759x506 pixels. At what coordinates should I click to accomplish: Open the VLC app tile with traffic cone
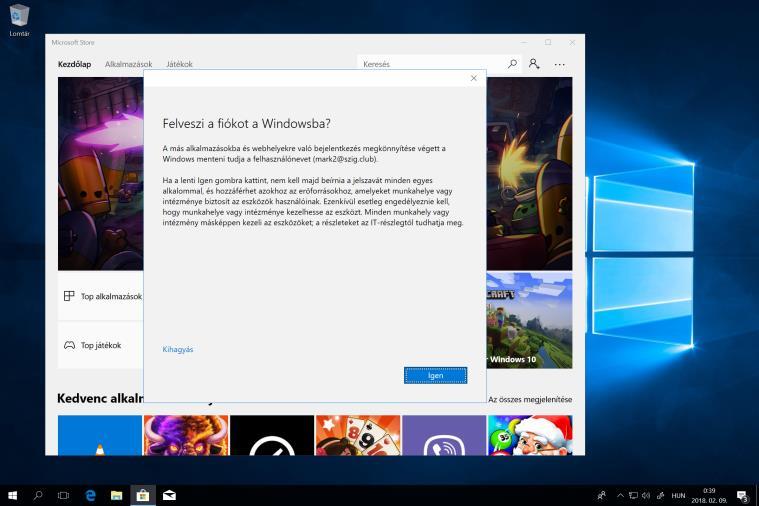[x=100, y=435]
